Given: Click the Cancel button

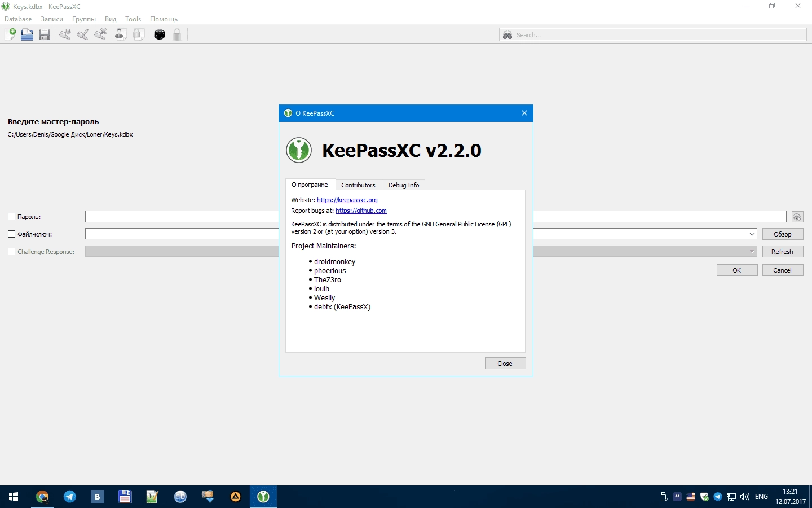Looking at the screenshot, I should 783,270.
